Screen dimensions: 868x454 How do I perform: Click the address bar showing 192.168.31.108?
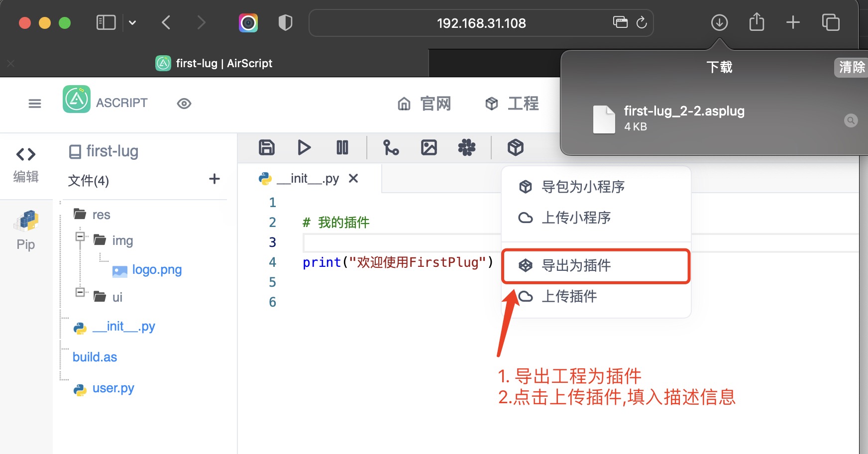(481, 23)
